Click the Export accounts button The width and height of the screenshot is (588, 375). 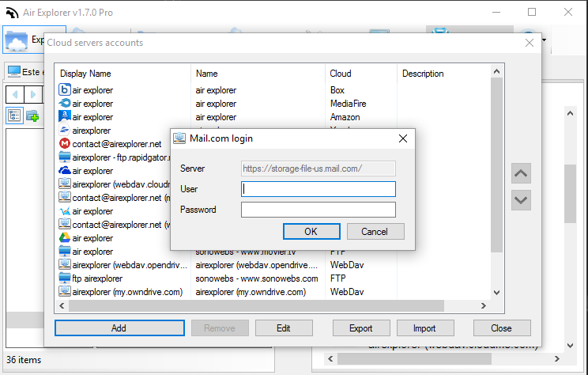click(x=361, y=328)
